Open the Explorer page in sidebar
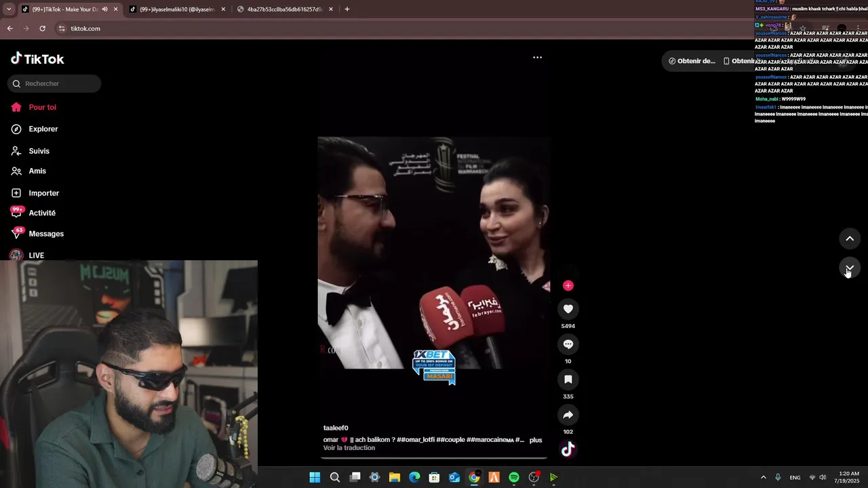The height and width of the screenshot is (488, 868). click(43, 129)
